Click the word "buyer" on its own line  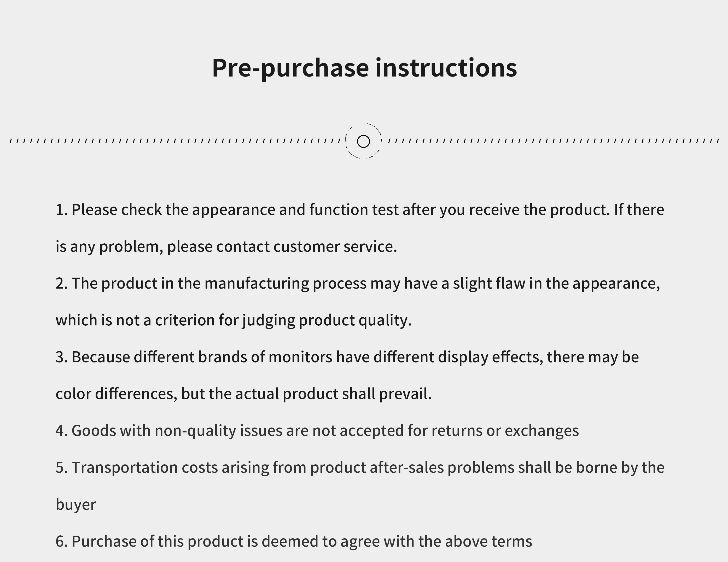point(76,505)
